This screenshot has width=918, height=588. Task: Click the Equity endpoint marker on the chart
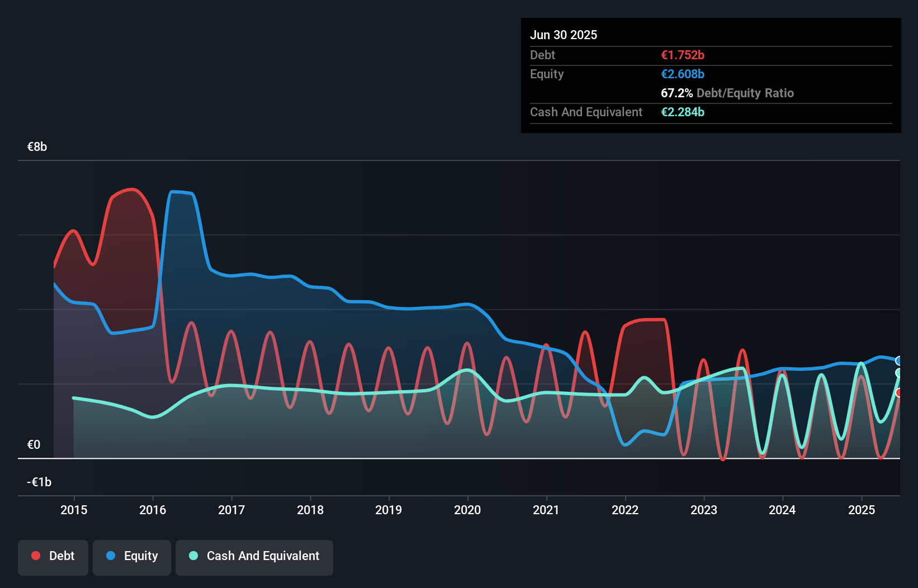[899, 361]
